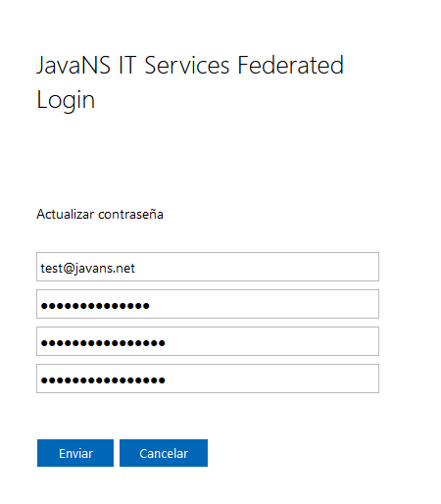
Task: Click the masked dots in the new password box
Action: (103, 343)
